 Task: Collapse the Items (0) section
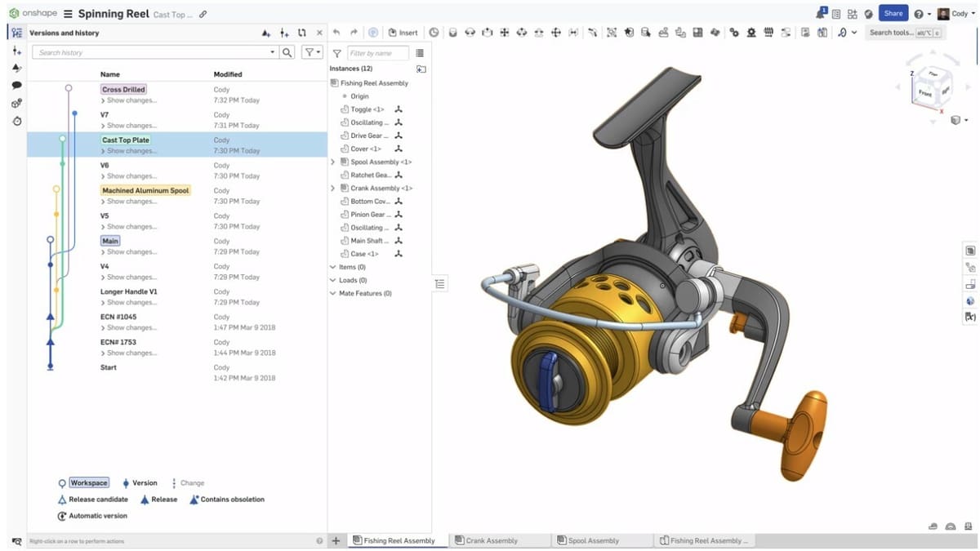point(332,267)
